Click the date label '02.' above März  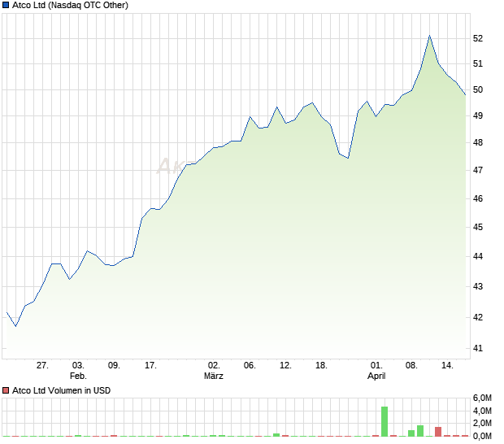coord(214,366)
